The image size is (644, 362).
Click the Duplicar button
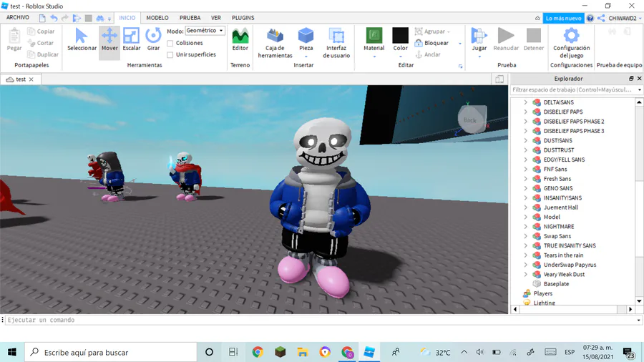click(43, 54)
